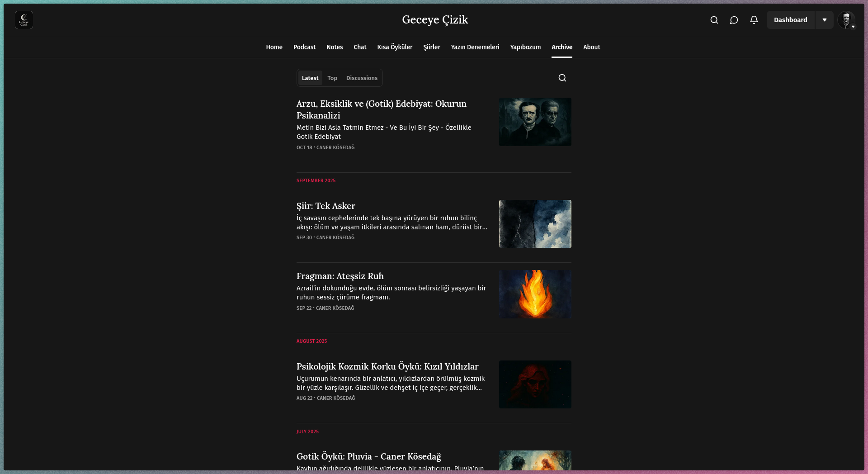Click the 'Azrail'in dokunduğu evde' description text

[x=391, y=293]
